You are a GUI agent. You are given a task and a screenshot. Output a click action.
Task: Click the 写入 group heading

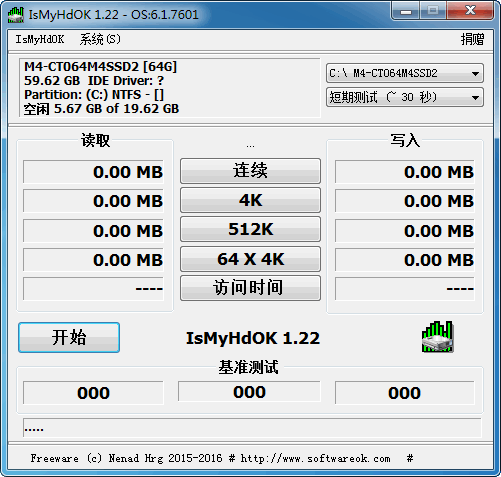point(405,140)
